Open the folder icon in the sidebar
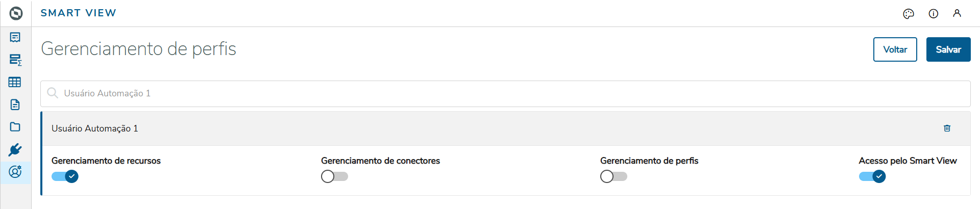Image resolution: width=980 pixels, height=209 pixels. [x=15, y=127]
